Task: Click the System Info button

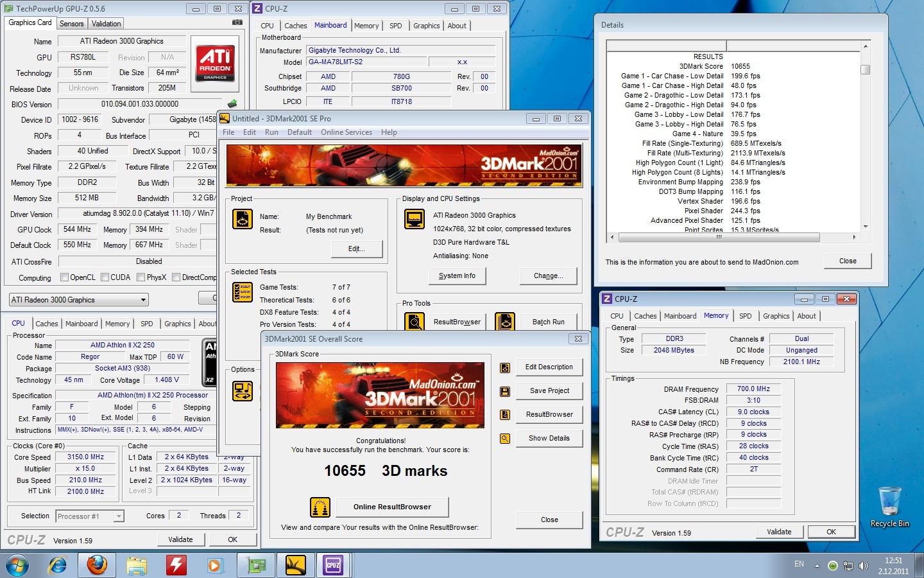Action: [457, 276]
